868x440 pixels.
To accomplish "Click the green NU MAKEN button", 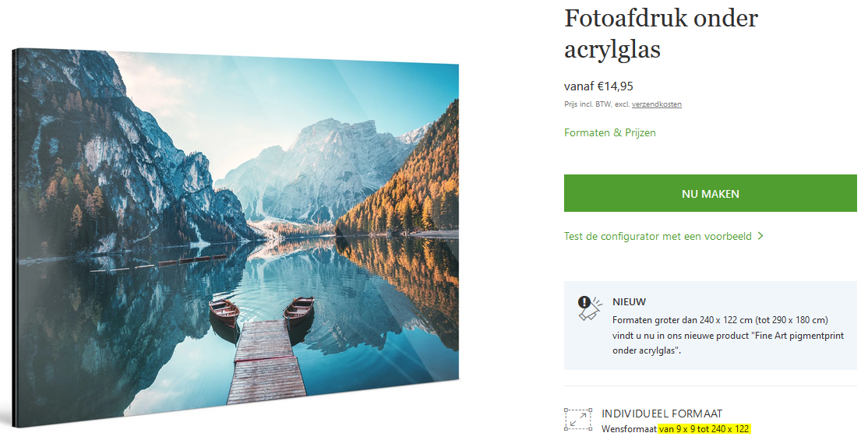I will tap(711, 193).
